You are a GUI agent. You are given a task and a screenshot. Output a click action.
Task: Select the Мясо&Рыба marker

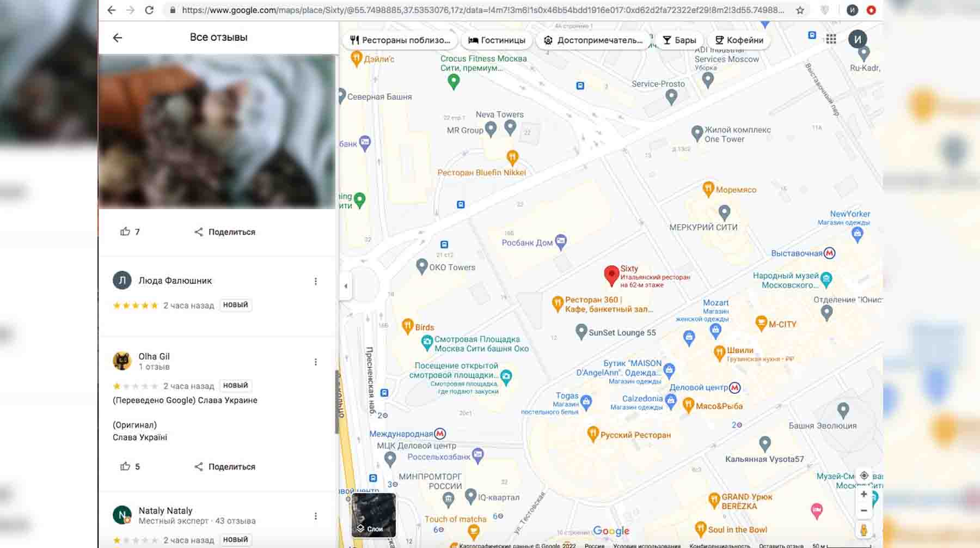point(688,405)
